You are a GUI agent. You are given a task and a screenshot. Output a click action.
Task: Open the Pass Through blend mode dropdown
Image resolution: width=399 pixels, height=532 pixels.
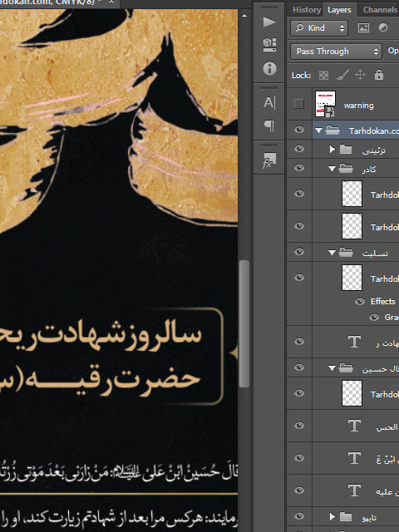(x=336, y=52)
